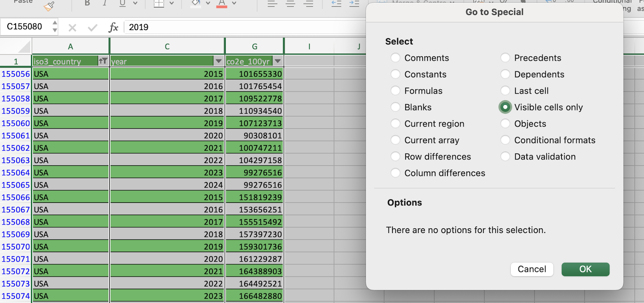Viewport: 644px width, 303px height.
Task: Toggle Bold formatting in ribbon
Action: (87, 3)
